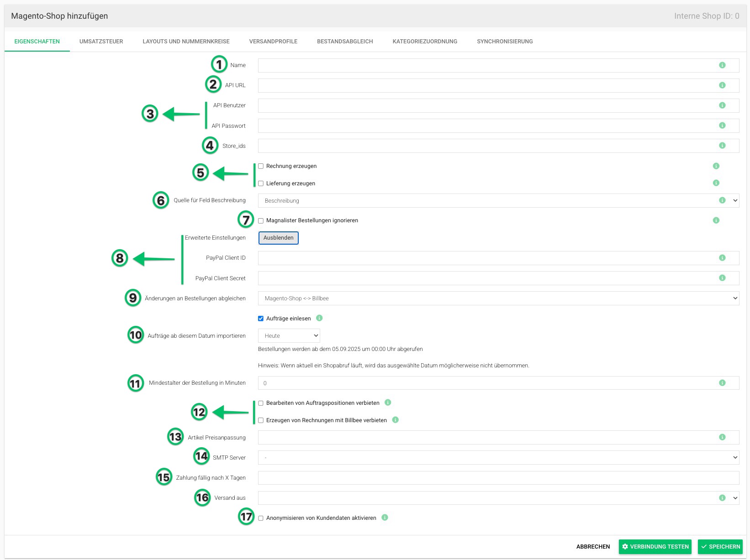
Task: Click info icon in API Passwort field
Action: coord(722,126)
